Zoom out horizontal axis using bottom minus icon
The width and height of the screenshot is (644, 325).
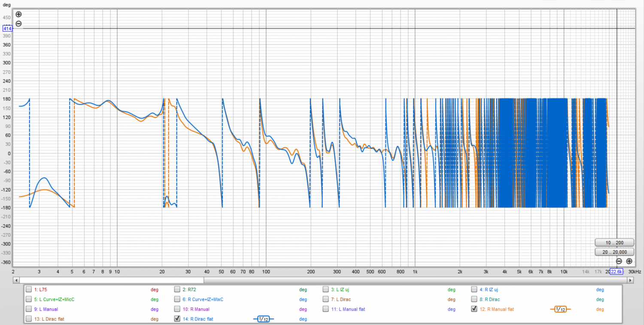pyautogui.click(x=619, y=261)
